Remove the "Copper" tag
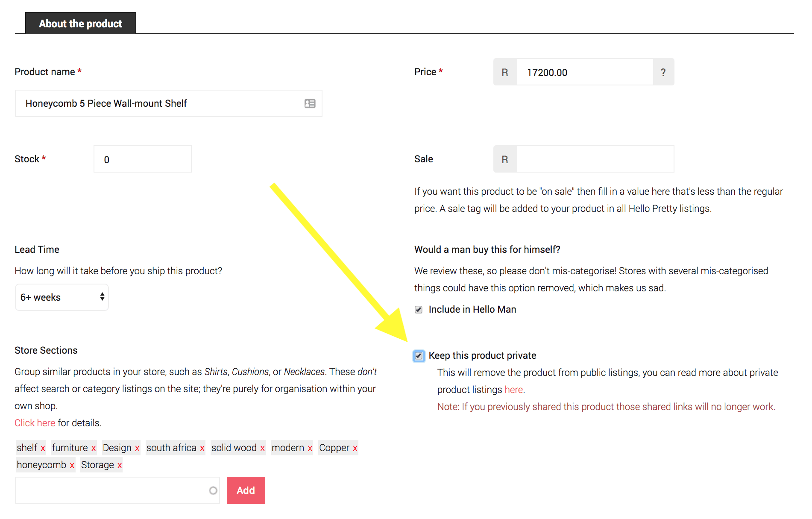The width and height of the screenshot is (812, 519). click(x=354, y=448)
